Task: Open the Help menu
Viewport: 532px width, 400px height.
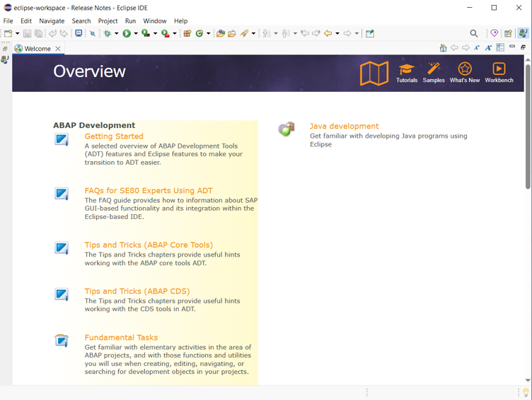Action: pos(180,21)
